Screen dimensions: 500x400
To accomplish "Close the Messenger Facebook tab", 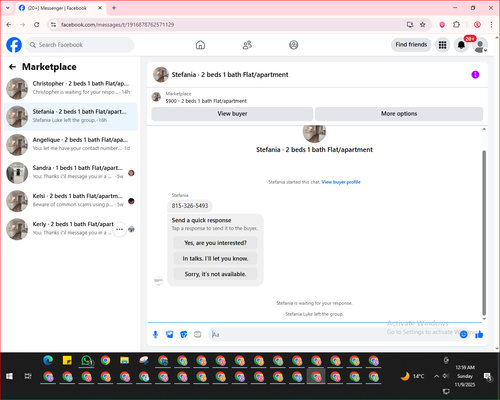I will 100,8.
